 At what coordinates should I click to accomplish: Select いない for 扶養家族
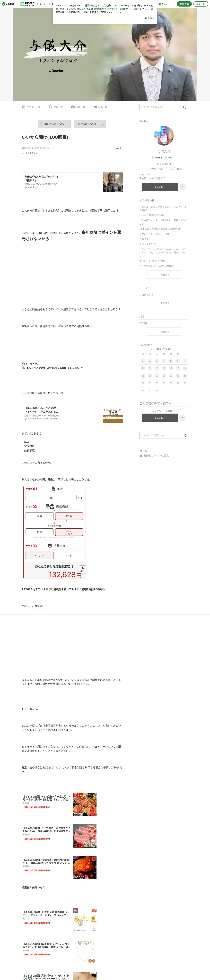click(40, 555)
